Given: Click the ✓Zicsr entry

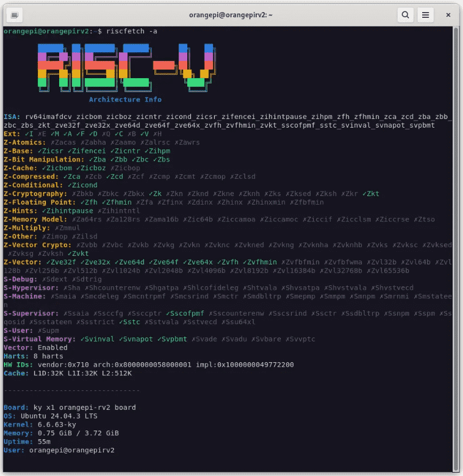Looking at the screenshot, I should [x=51, y=151].
